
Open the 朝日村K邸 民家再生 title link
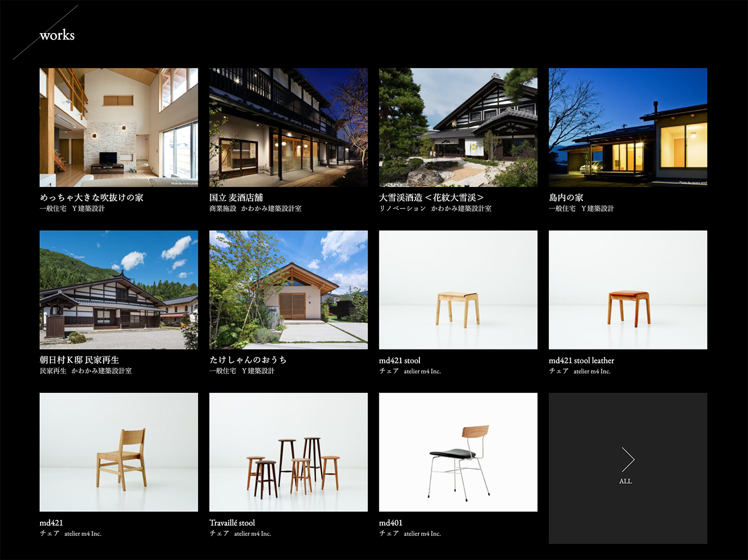[x=79, y=360]
